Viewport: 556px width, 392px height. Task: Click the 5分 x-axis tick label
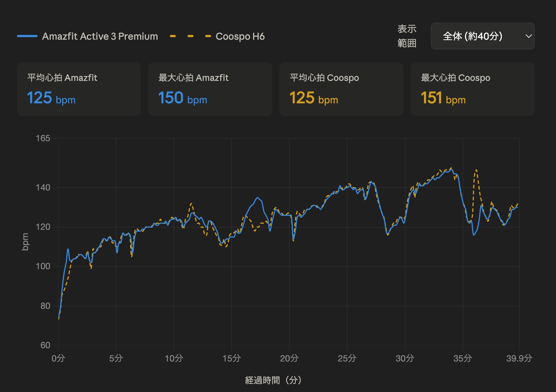point(116,358)
